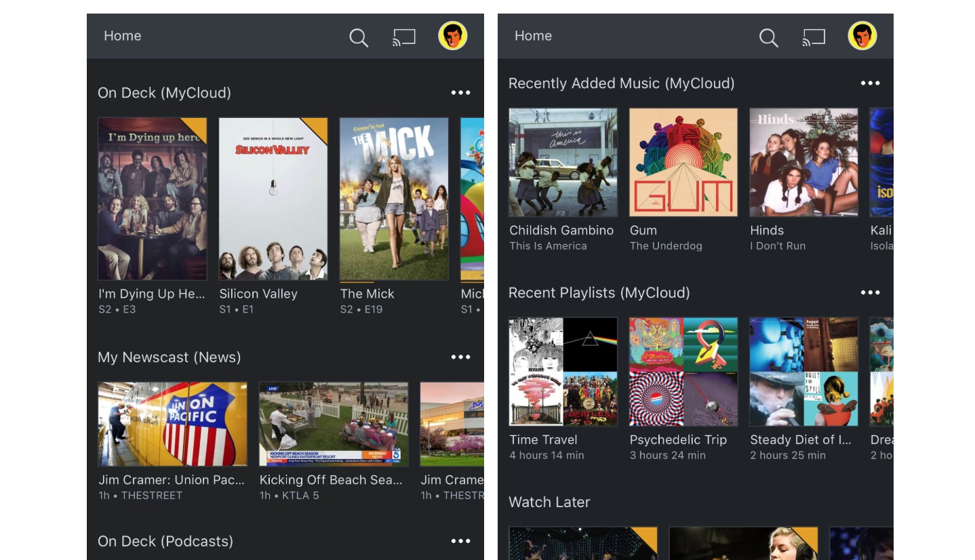Image resolution: width=975 pixels, height=560 pixels.
Task: Open the On Deck (MyCloud) section header
Action: [164, 92]
